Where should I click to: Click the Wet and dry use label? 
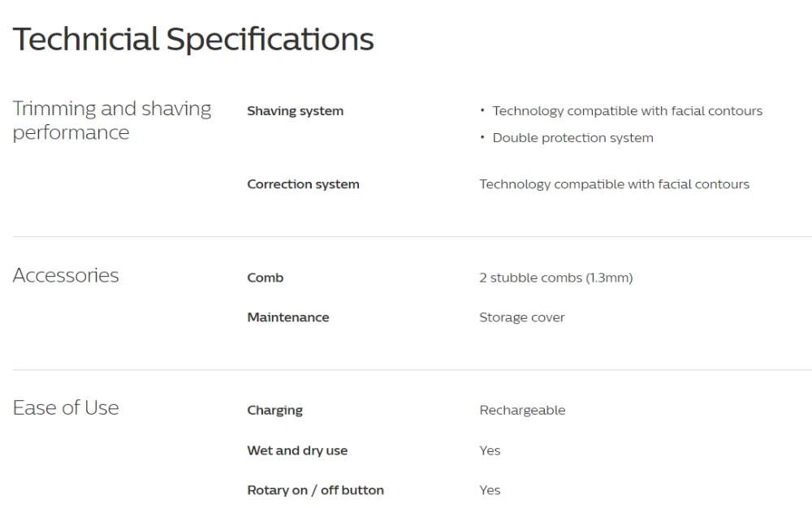point(297,450)
